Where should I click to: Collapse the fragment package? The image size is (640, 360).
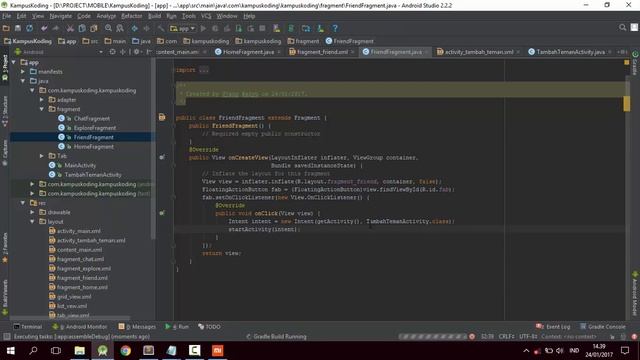coord(42,109)
